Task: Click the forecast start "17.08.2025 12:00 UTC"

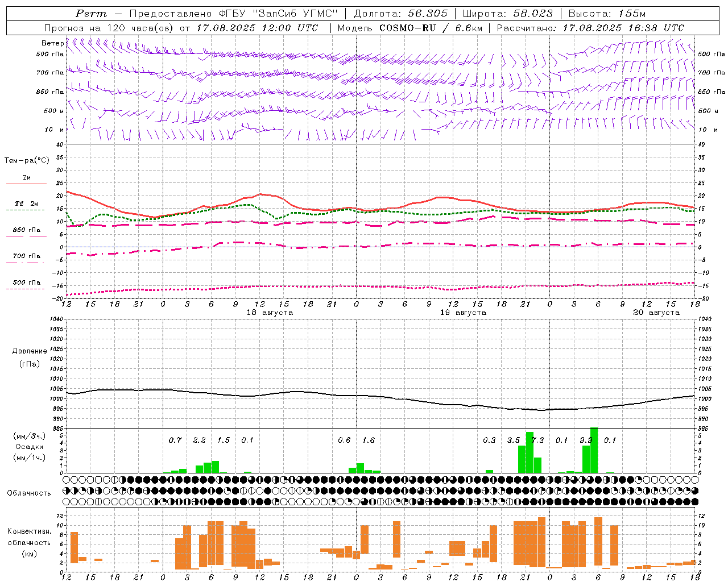Action: click(x=258, y=28)
